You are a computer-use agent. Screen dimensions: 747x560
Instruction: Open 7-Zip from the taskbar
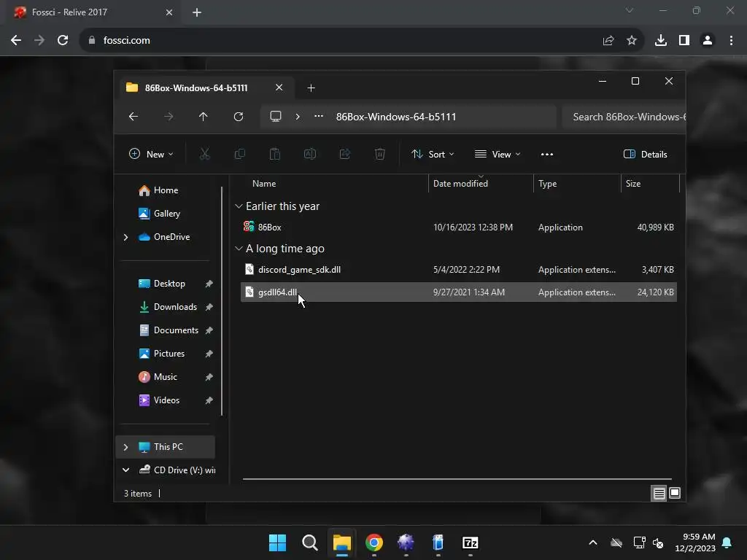point(471,542)
